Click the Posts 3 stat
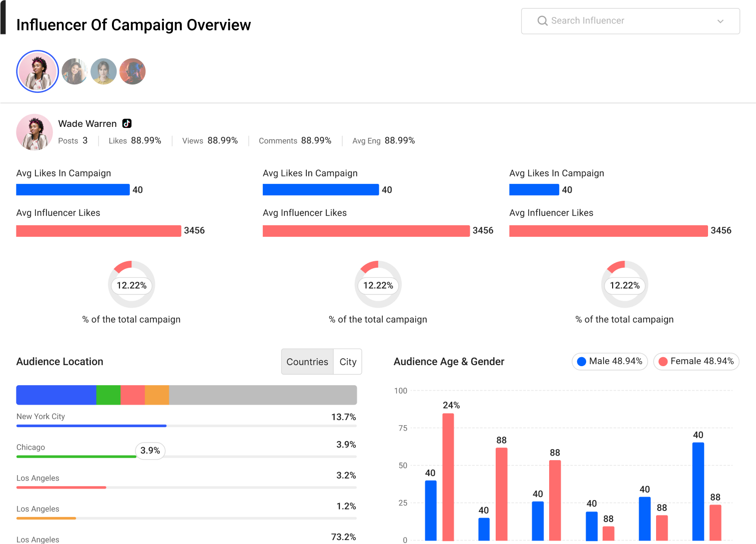756x544 pixels. tap(73, 141)
